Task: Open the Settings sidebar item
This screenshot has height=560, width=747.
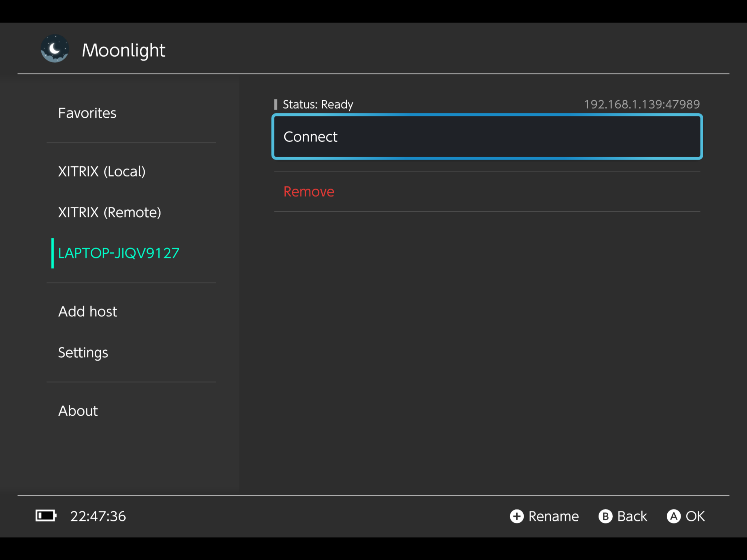Action: point(131,353)
